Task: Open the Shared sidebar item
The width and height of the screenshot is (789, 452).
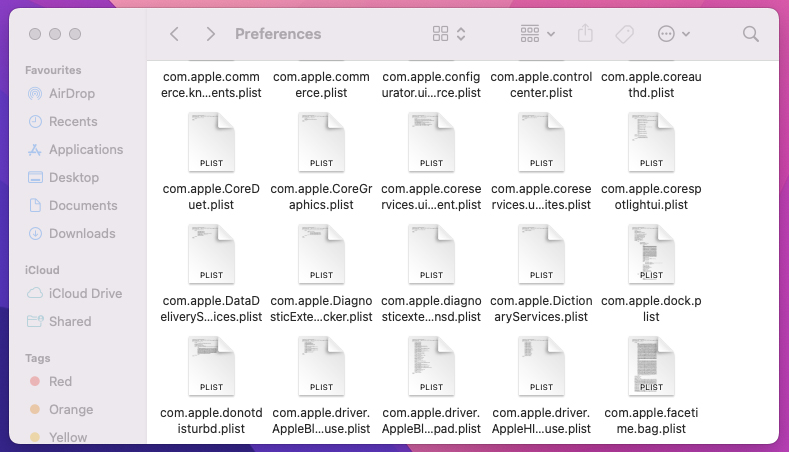Action: tap(59, 321)
